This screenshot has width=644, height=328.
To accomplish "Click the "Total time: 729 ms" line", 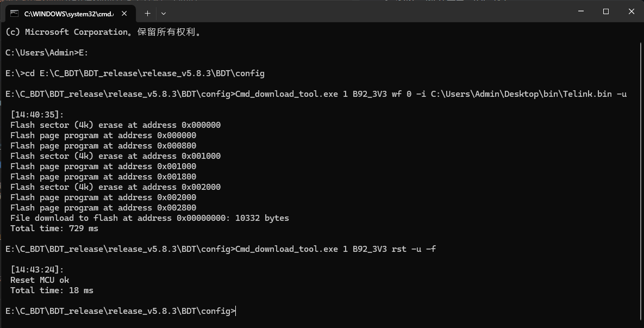I will (54, 228).
